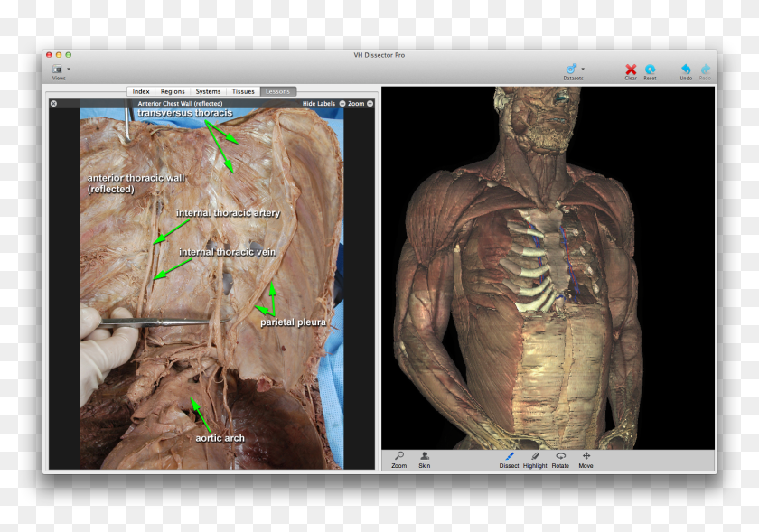Open the Datasets icon

[x=571, y=70]
